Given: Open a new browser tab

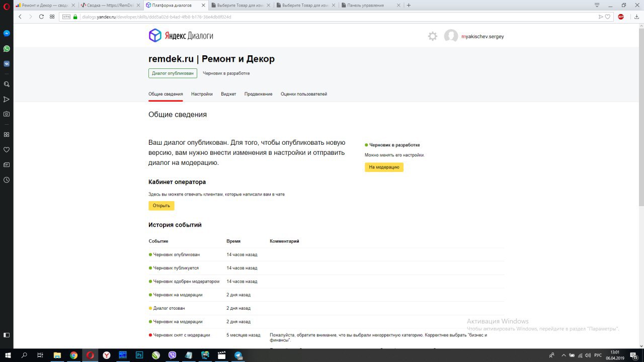Looking at the screenshot, I should 409,5.
